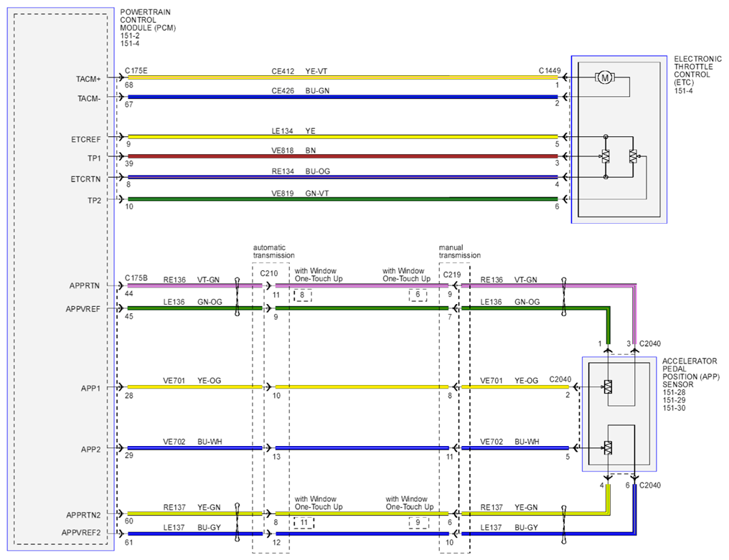This screenshot has width=729, height=560.
Task: Click the LE134 circuit number
Action: [282, 131]
